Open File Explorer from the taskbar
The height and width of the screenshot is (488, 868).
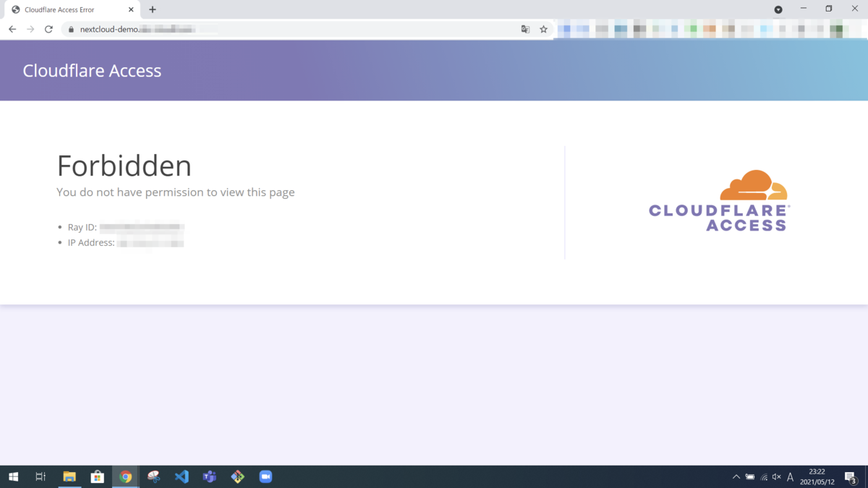69,476
